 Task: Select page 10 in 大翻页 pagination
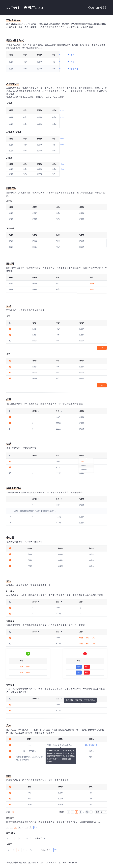tap(31, 850)
